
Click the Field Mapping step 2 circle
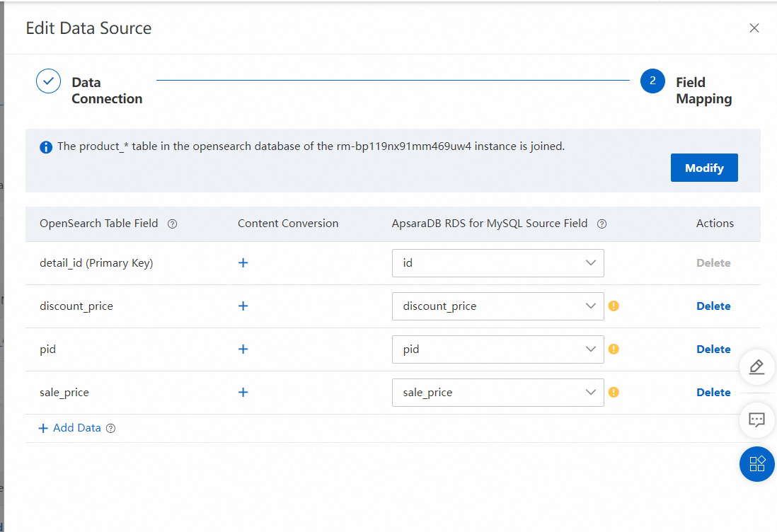point(652,81)
